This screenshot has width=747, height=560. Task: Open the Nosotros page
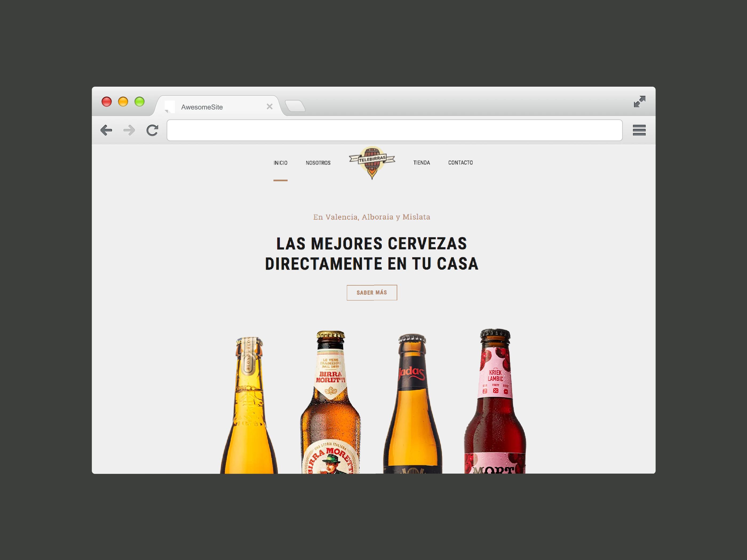click(318, 163)
